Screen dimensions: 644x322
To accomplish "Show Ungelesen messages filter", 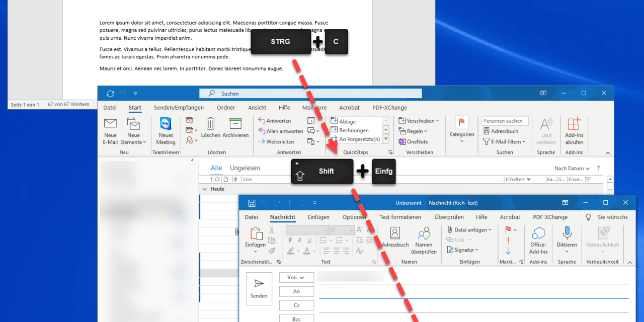I will pos(245,168).
